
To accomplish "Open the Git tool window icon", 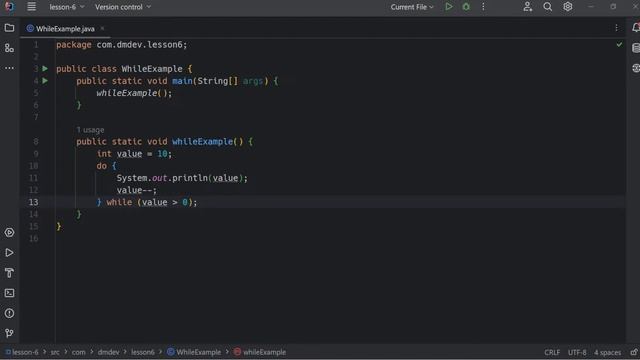I will [x=9, y=333].
